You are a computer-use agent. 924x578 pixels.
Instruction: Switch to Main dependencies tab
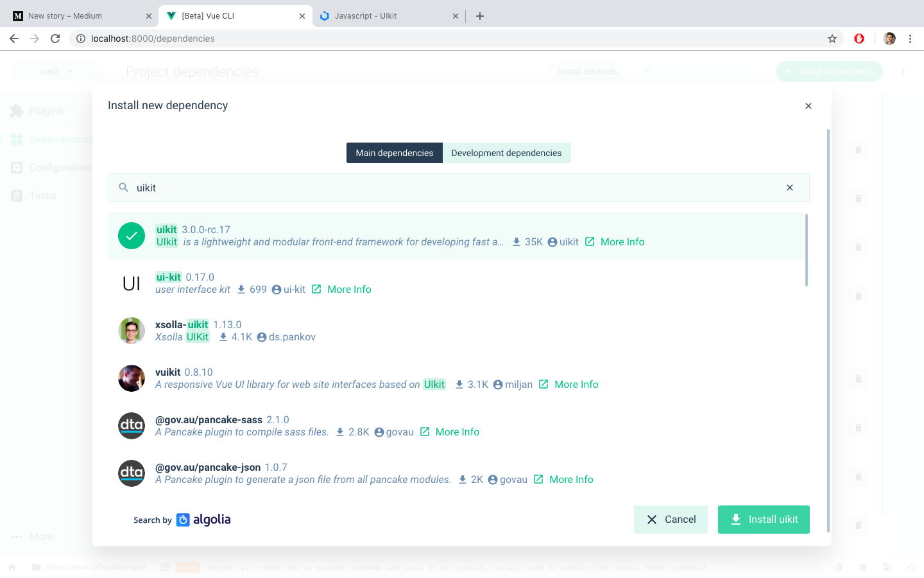click(395, 153)
